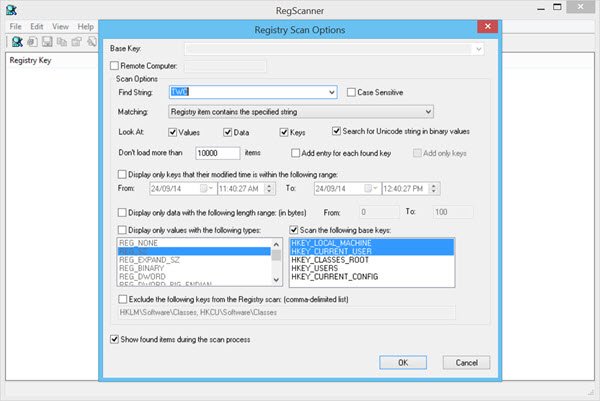This screenshot has height=401, width=600.
Task: Open the From date picker dropdown
Action: (x=207, y=188)
